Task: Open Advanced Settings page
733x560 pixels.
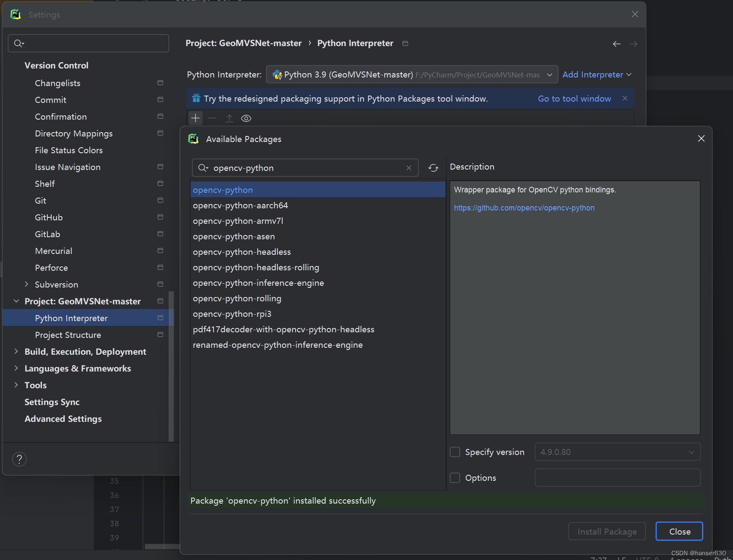Action: click(x=63, y=419)
